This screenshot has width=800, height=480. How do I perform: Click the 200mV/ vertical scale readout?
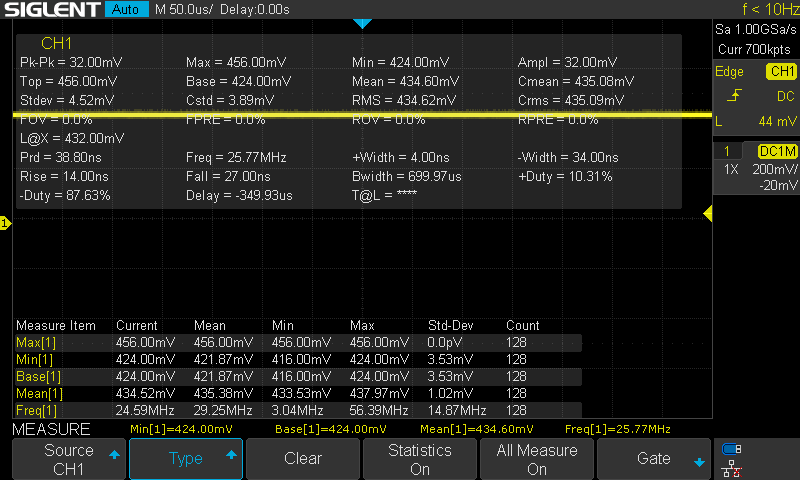coord(774,169)
